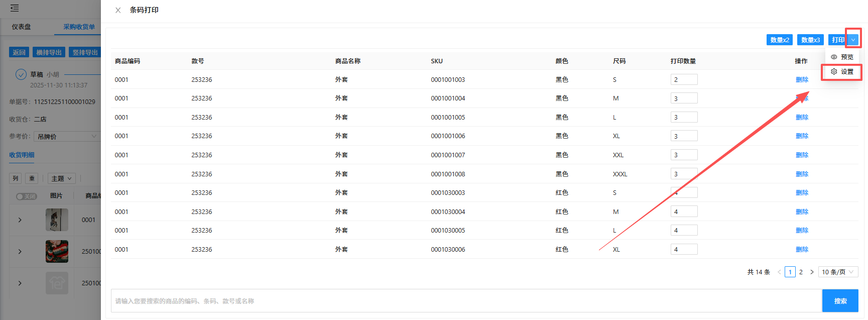The height and width of the screenshot is (320, 868).
Task: Click the eye icon beside 预览
Action: coord(834,57)
